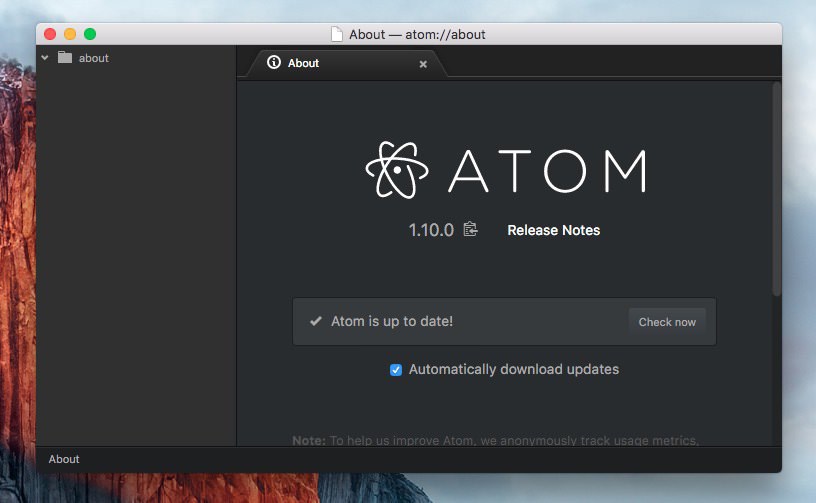This screenshot has height=503, width=816.
Task: Maximize the window with the green button
Action: tap(90, 34)
